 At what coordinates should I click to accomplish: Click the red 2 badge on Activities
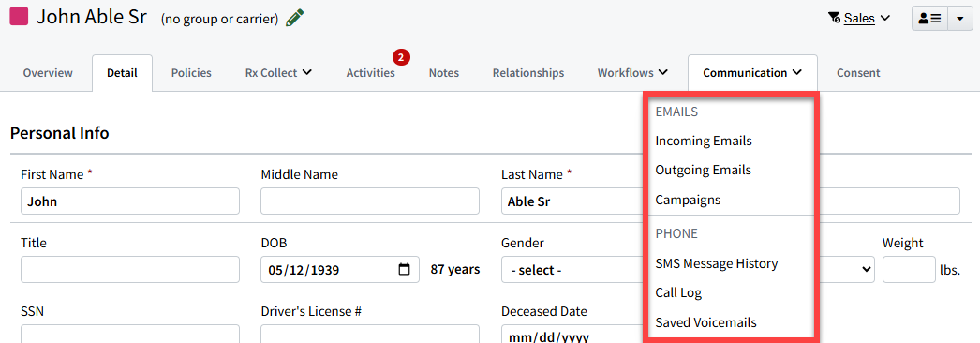point(401,57)
